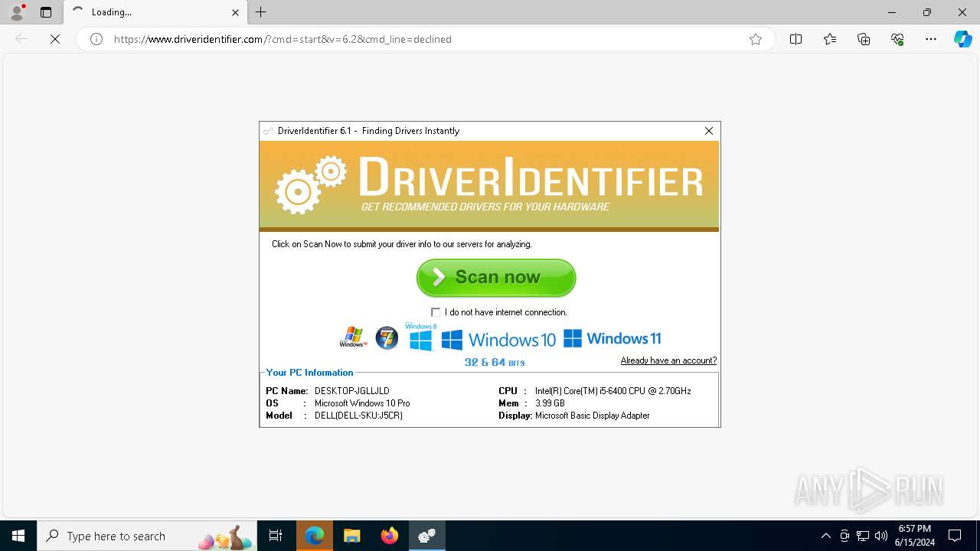The image size is (980, 551).
Task: Open the browser profile icon
Action: [17, 12]
